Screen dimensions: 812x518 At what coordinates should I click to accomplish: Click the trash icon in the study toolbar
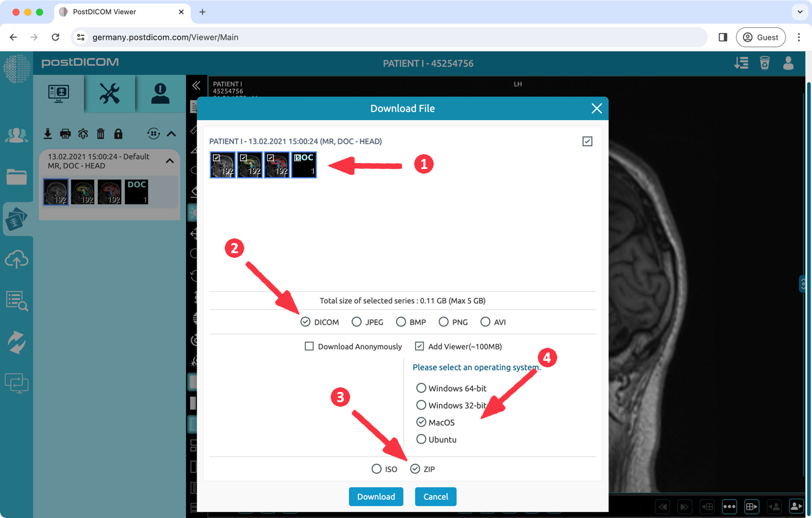[x=101, y=134]
